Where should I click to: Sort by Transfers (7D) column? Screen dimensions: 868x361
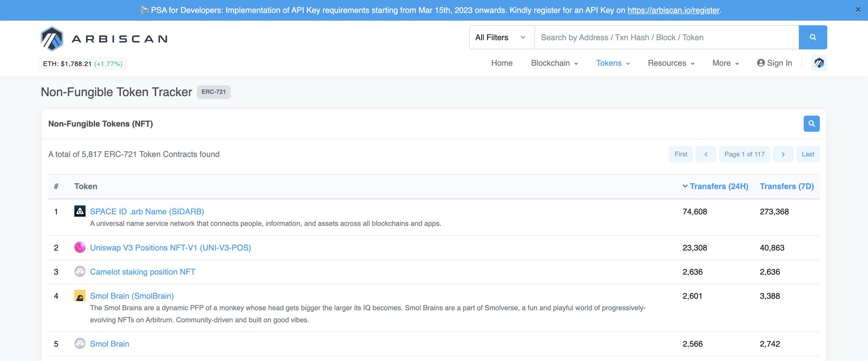787,186
